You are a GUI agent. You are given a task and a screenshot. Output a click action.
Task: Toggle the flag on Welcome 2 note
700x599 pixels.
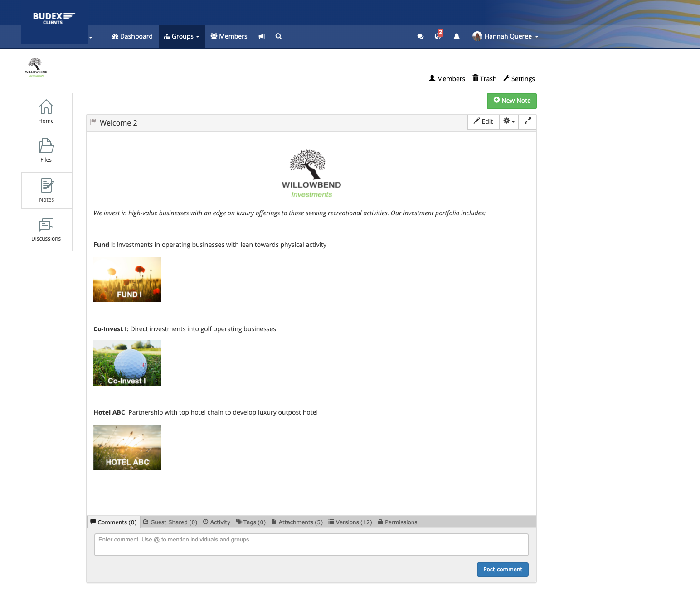point(93,122)
